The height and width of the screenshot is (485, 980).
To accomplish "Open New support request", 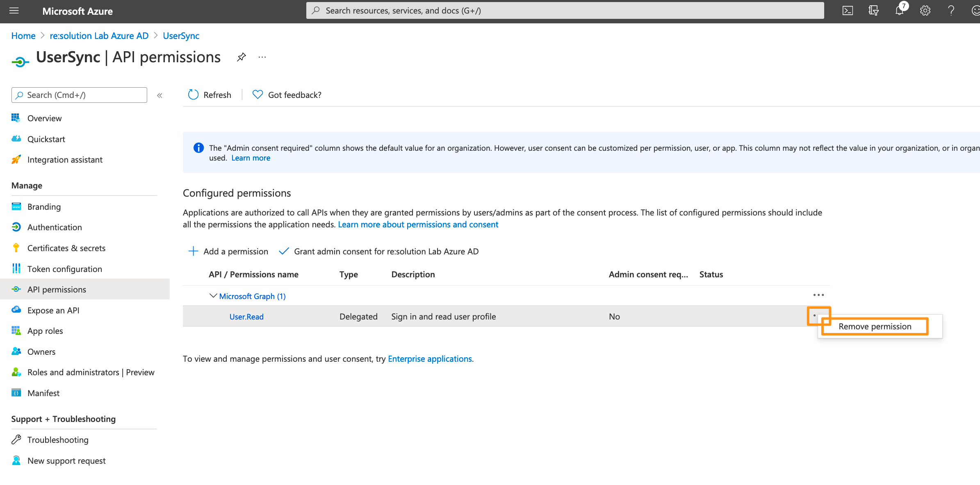I will pyautogui.click(x=66, y=461).
